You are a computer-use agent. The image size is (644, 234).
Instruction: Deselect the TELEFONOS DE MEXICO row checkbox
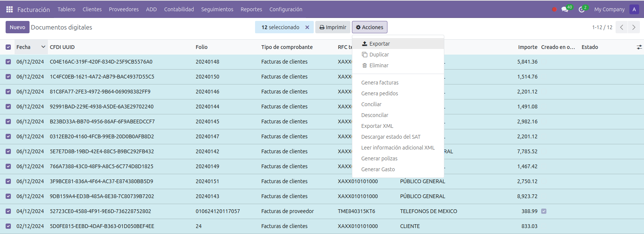click(x=8, y=211)
